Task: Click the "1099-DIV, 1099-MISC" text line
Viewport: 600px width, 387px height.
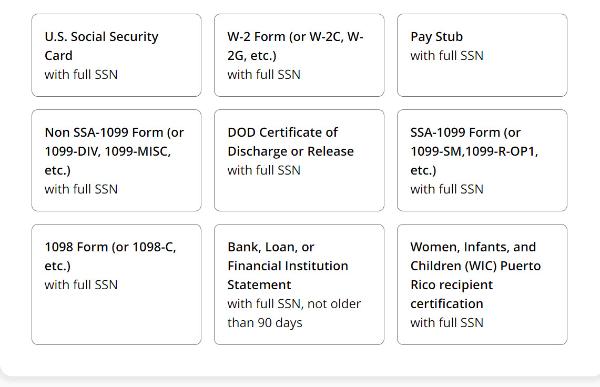Action: (x=108, y=152)
